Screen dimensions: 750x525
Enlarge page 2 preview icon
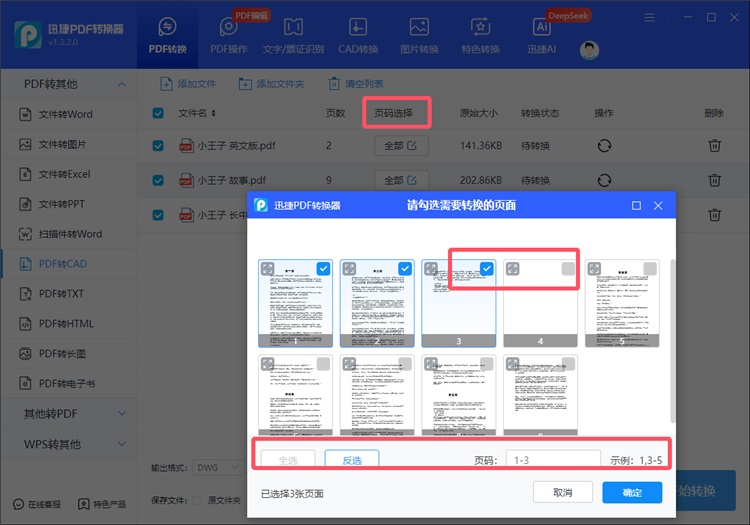[x=349, y=269]
